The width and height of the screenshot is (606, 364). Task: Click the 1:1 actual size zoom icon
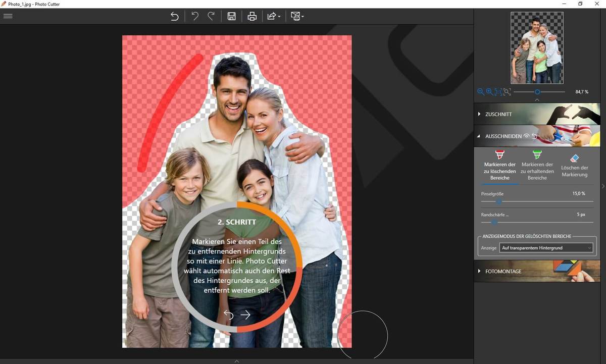click(498, 92)
